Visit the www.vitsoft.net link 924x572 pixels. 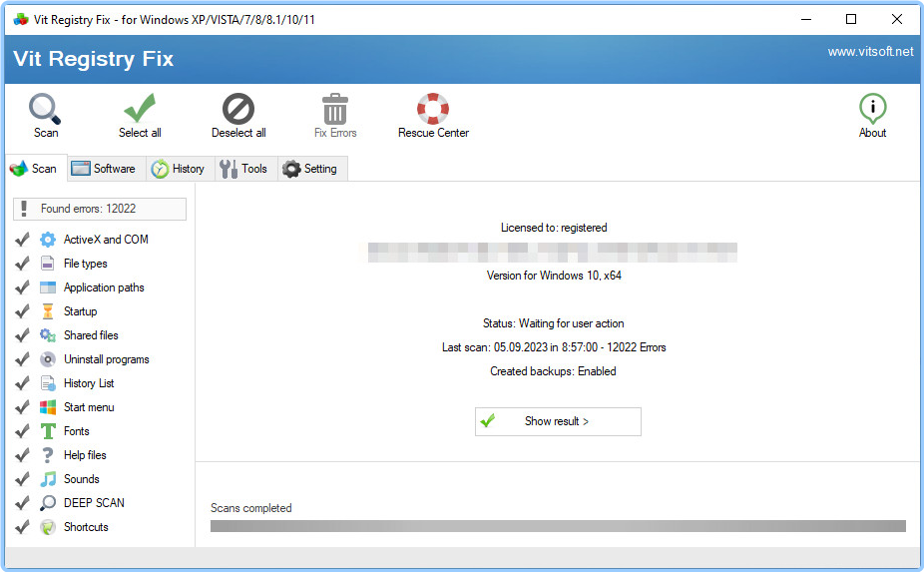tap(870, 52)
